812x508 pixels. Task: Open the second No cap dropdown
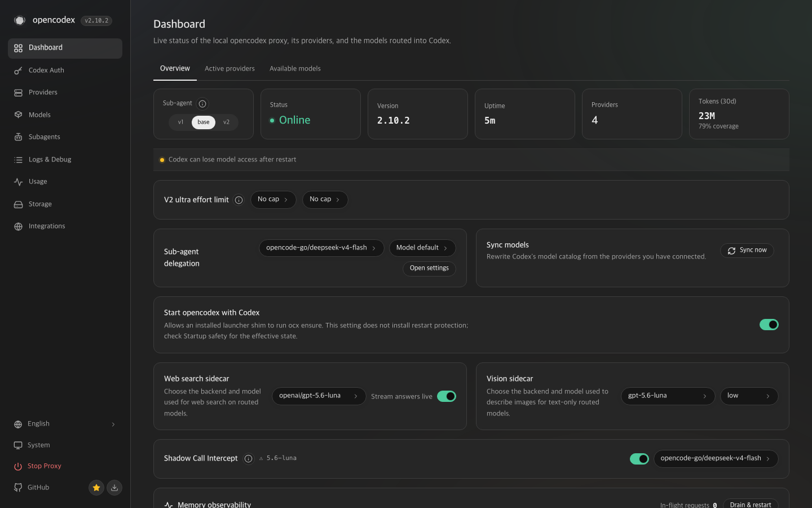[325, 200]
